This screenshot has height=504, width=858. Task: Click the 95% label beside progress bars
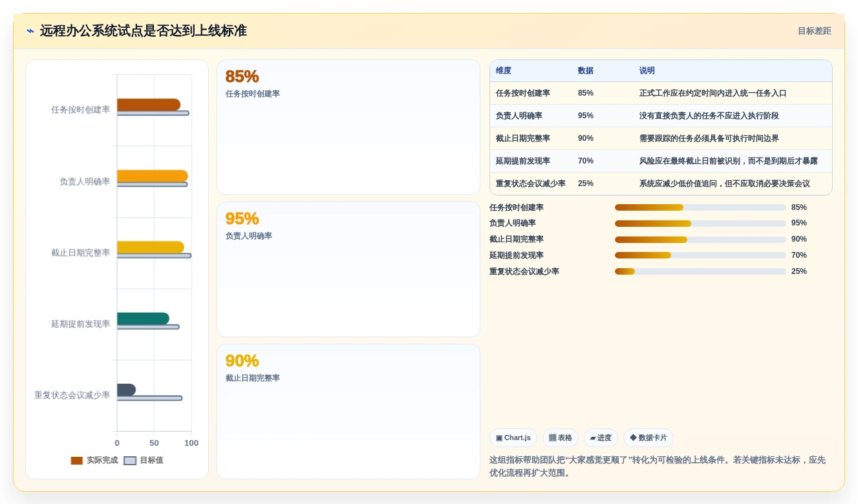click(799, 224)
